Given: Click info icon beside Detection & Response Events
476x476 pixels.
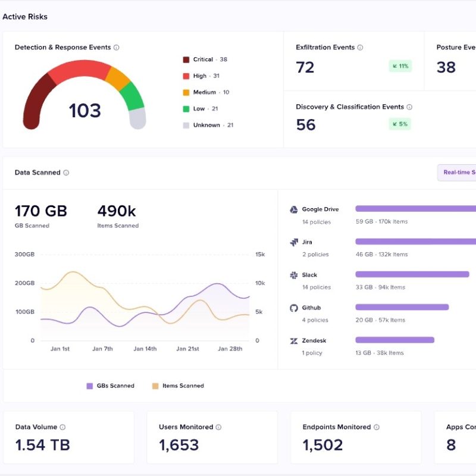Looking at the screenshot, I should 117,48.
